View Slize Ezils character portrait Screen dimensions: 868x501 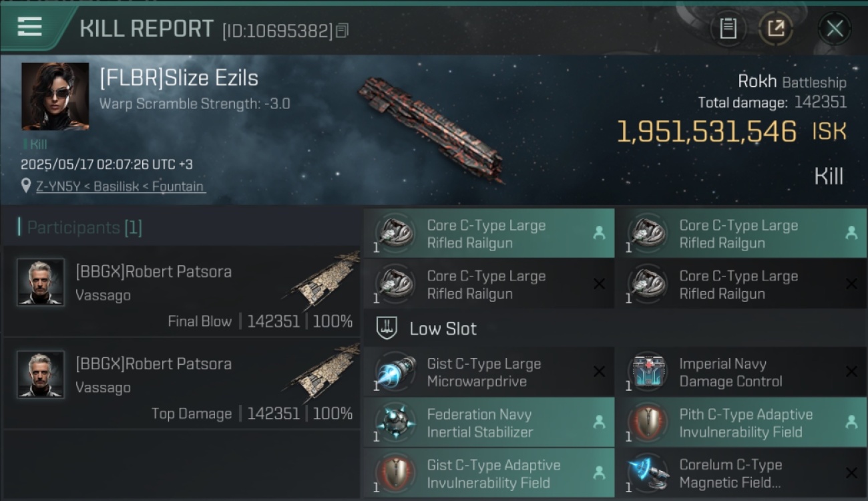click(55, 96)
